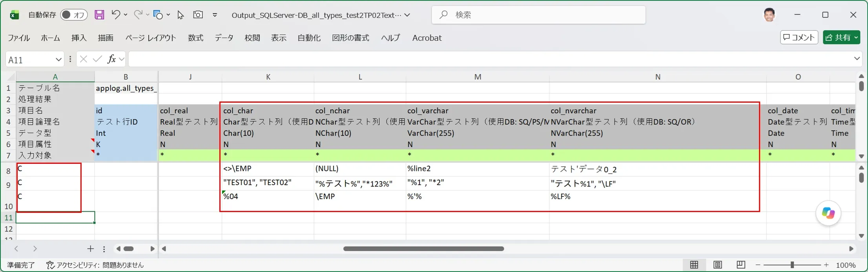Image resolution: width=868 pixels, height=272 pixels.
Task: Click the formula bar enter checkmark icon
Action: (97, 59)
